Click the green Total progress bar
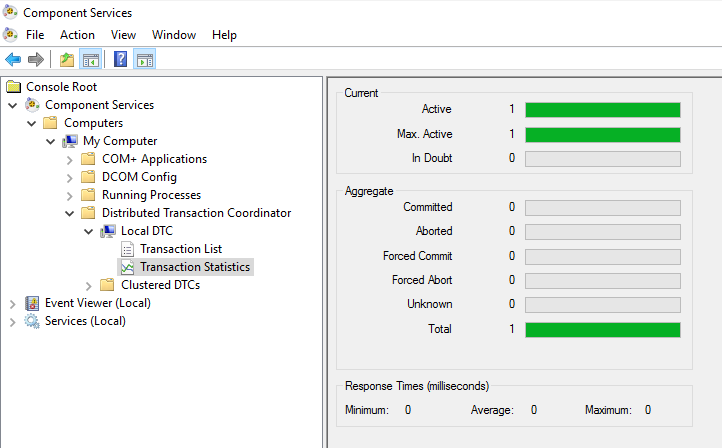The width and height of the screenshot is (722, 448). 603,330
